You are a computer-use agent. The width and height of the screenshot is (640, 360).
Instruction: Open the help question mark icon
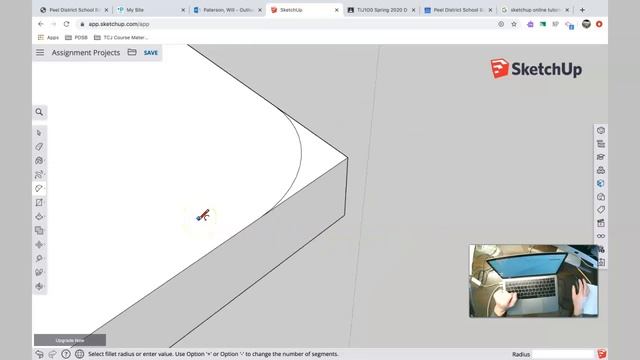(x=66, y=354)
